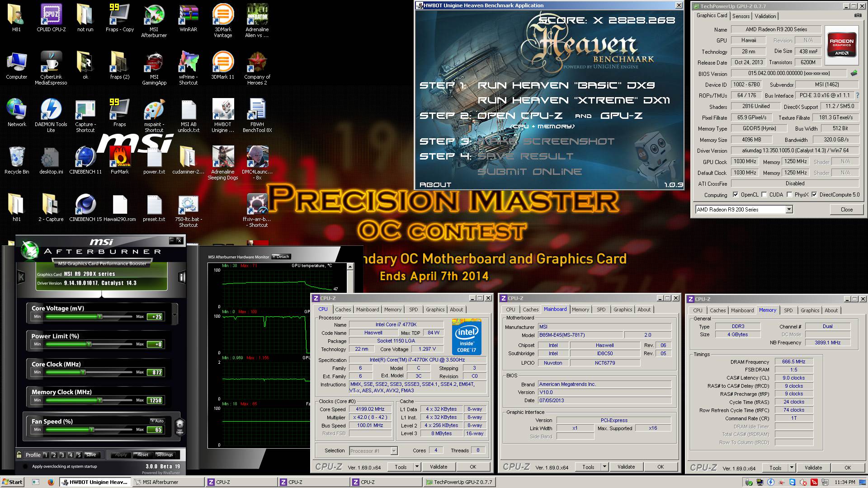Image resolution: width=868 pixels, height=488 pixels.
Task: Open the Caches tab in the CPU tab window
Action: 343,310
